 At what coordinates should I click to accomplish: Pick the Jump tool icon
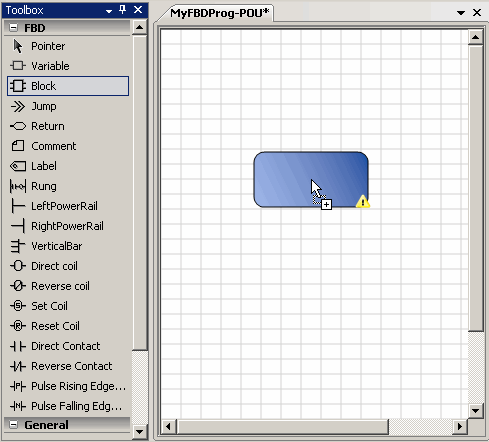pos(18,106)
